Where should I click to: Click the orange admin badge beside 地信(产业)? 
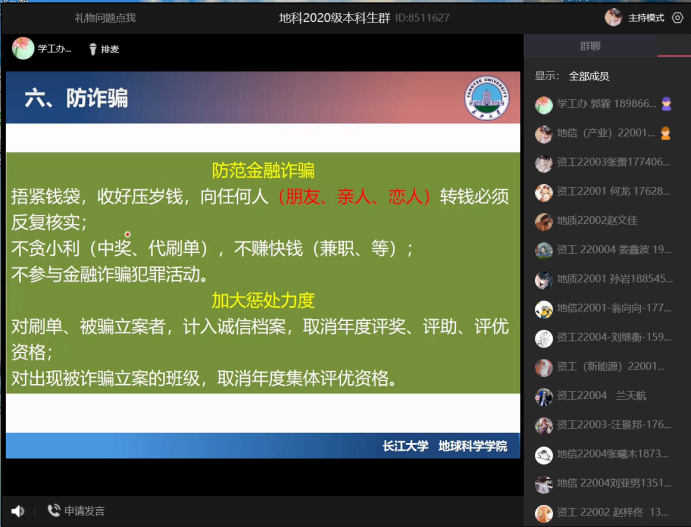(666, 133)
